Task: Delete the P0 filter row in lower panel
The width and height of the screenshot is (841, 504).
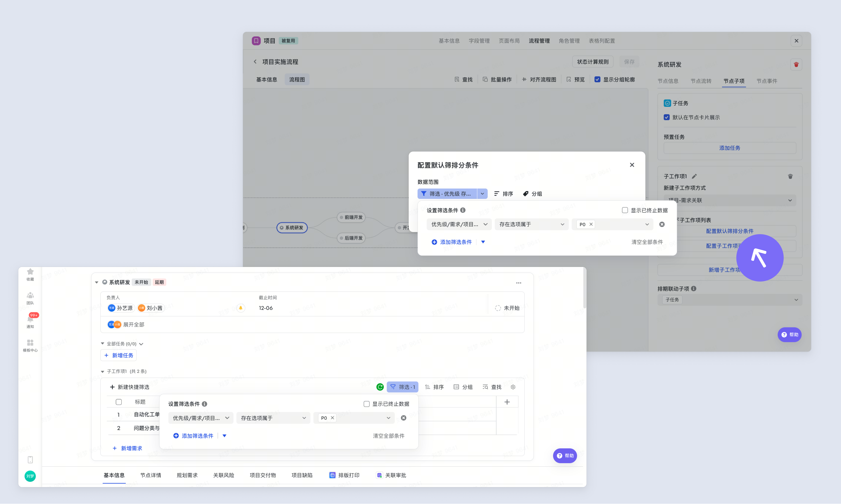Action: 403,418
